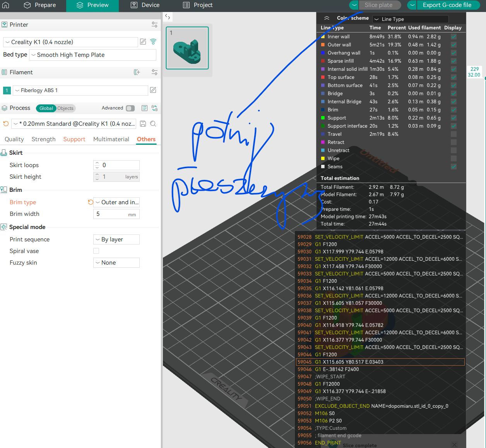The width and height of the screenshot is (486, 448).
Task: Switch process scope to Objects
Action: pyautogui.click(x=65, y=108)
